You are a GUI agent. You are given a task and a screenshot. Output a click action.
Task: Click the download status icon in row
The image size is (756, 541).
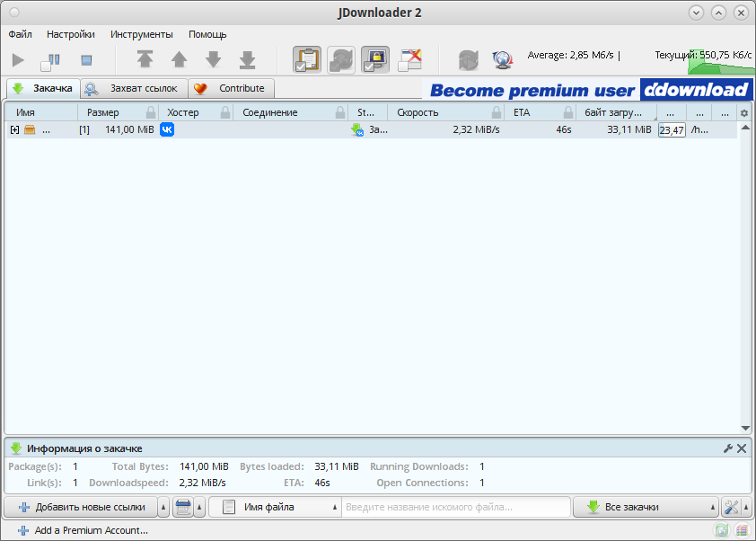[x=357, y=129]
